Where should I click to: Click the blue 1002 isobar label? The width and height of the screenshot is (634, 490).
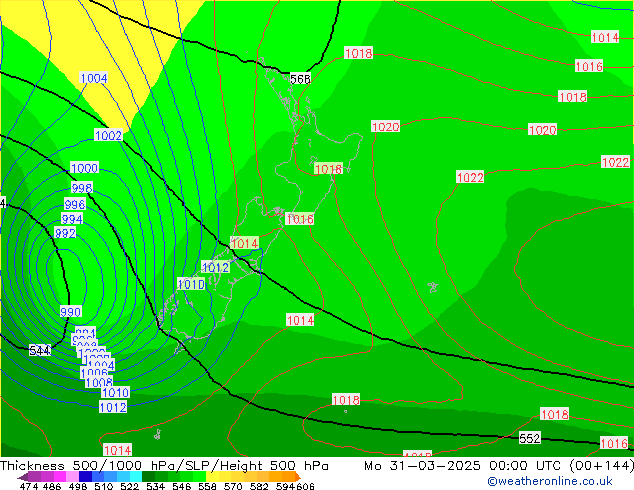(108, 135)
